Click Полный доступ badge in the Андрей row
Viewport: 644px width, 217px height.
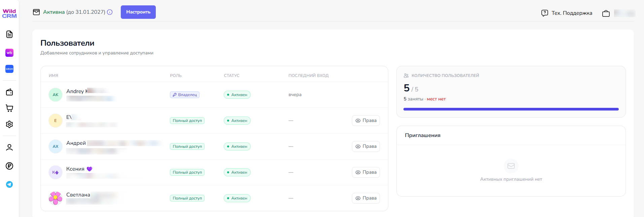187,146
